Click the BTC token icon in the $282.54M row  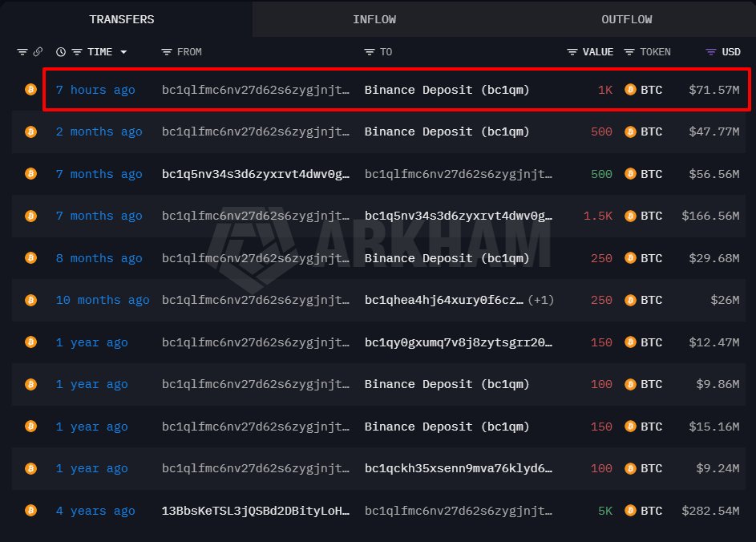pyautogui.click(x=630, y=511)
